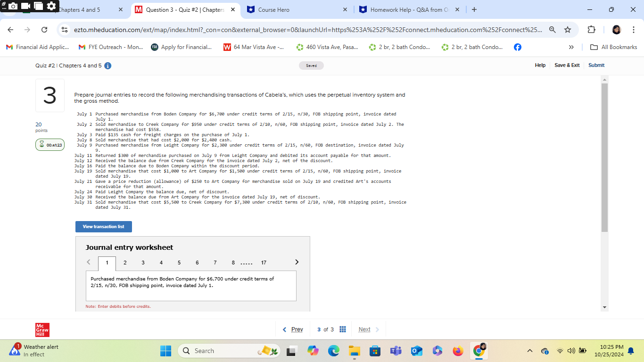Open a new Chrome tab
Screen dimensions: 644x362
click(x=474, y=9)
